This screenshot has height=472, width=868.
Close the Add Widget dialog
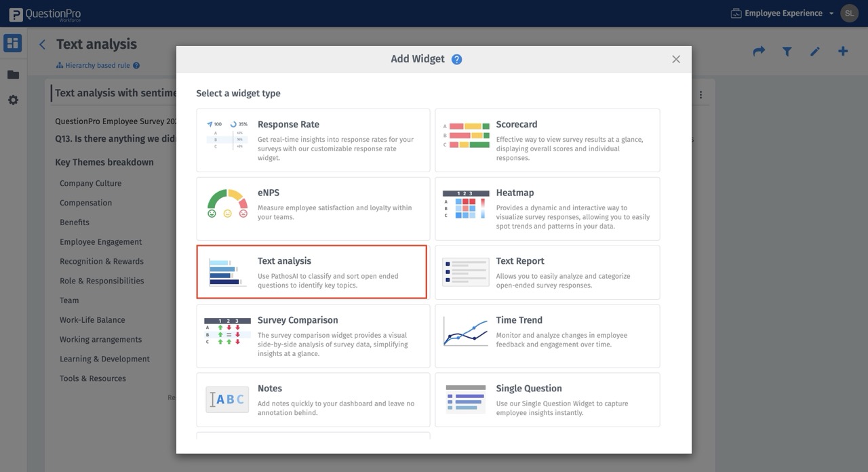676,59
